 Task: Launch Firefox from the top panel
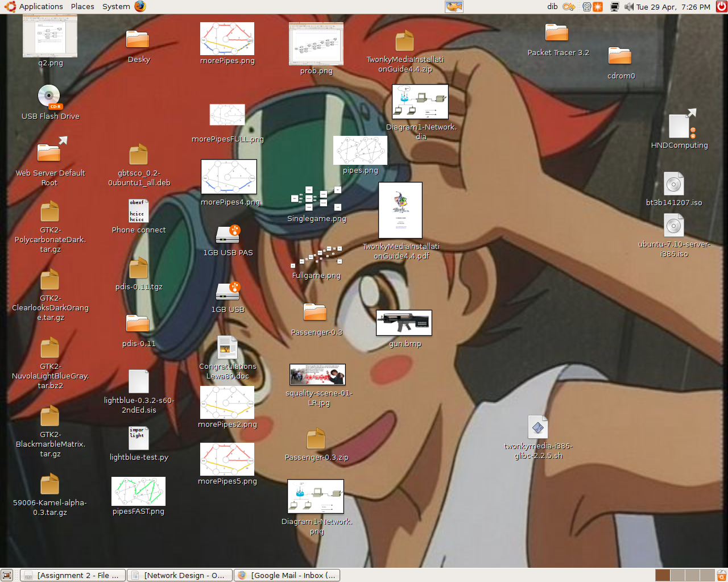pos(140,6)
